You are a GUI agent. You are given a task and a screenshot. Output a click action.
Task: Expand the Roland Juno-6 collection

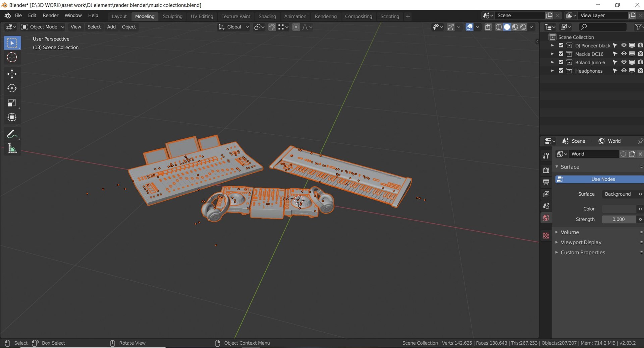click(x=552, y=62)
